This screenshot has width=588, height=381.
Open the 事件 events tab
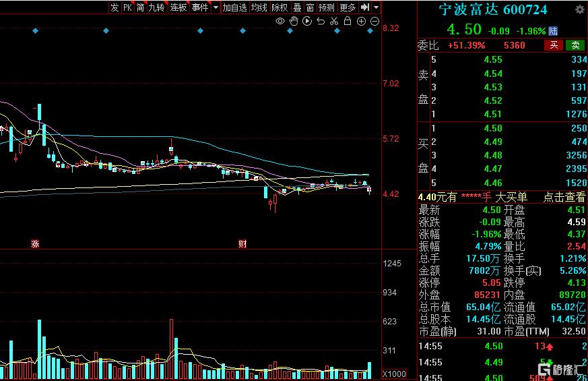pyautogui.click(x=200, y=7)
